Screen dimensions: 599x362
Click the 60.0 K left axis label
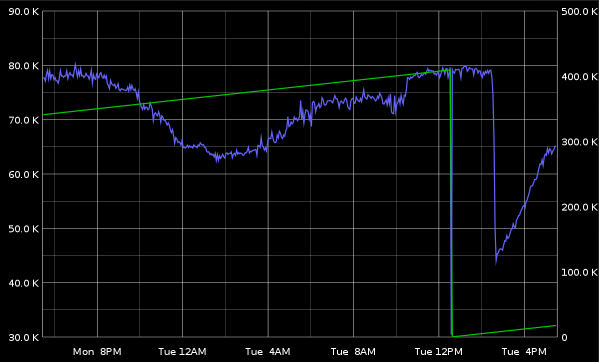[x=23, y=175]
